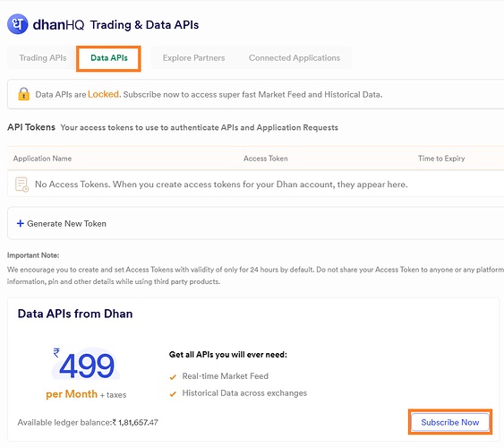Click the + taxes text
This screenshot has height=448, width=504.
point(113,395)
